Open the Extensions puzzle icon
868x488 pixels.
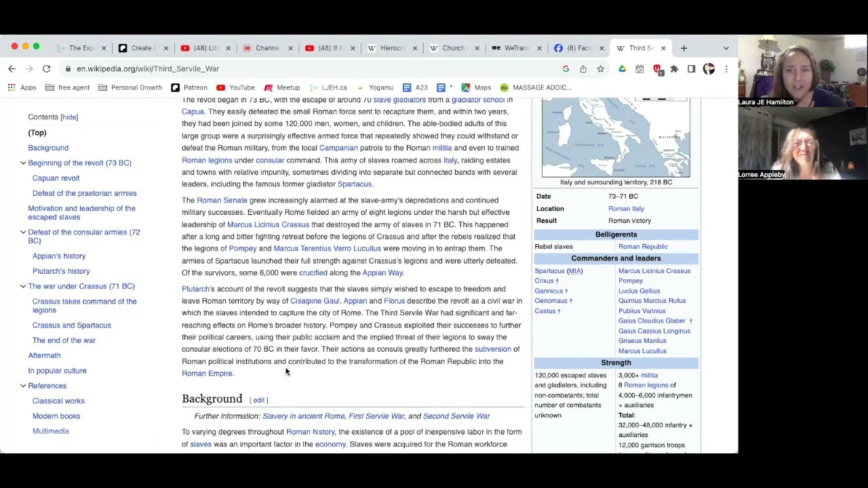click(x=674, y=68)
